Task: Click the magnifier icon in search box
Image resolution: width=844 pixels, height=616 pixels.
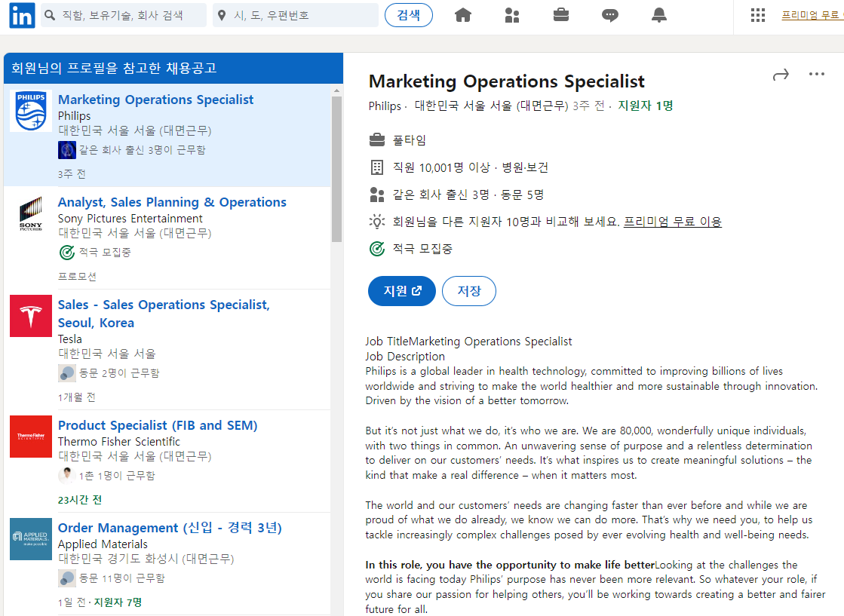Action: 50,15
